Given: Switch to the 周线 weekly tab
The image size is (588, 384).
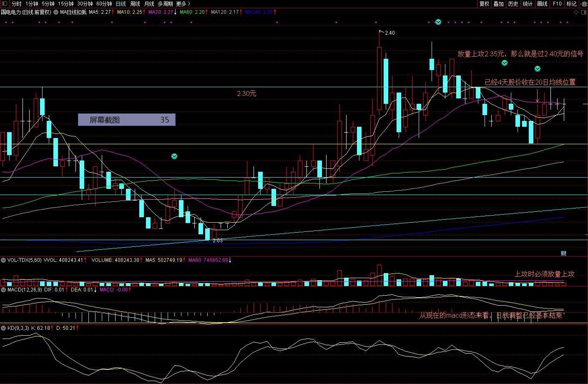Looking at the screenshot, I should tap(135, 4).
